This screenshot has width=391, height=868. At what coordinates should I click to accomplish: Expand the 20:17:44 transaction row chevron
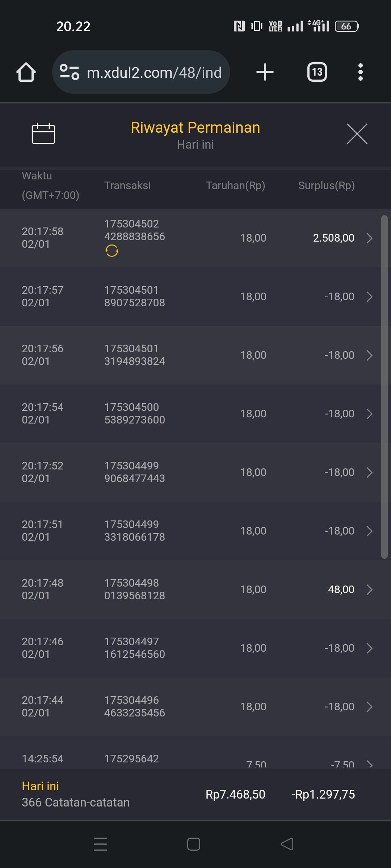[x=369, y=707]
